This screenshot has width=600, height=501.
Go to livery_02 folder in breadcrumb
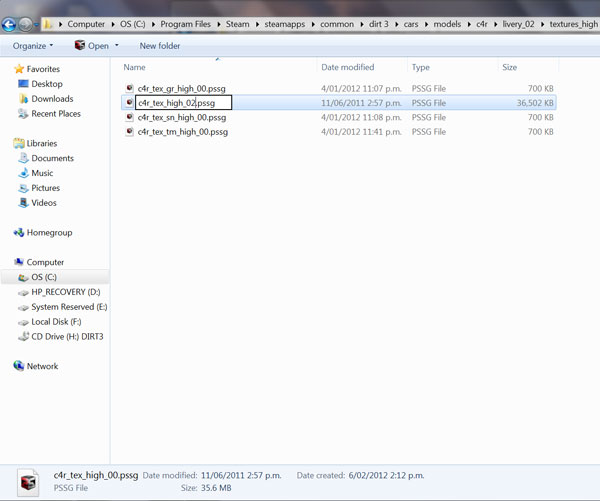point(518,24)
